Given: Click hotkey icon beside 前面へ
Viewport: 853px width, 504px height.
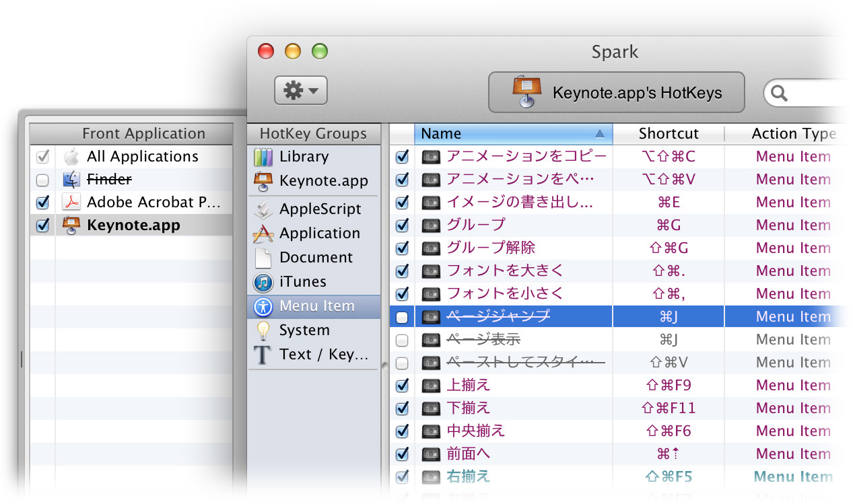Looking at the screenshot, I should 431,454.
